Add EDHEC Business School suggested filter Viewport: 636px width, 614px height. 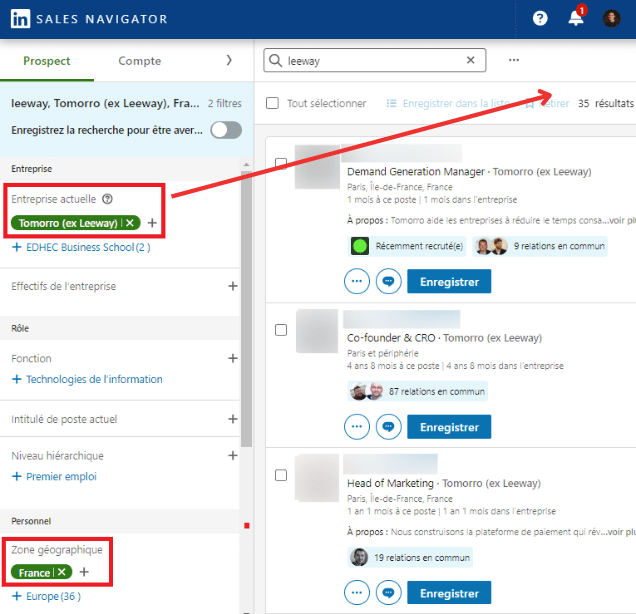(x=81, y=247)
